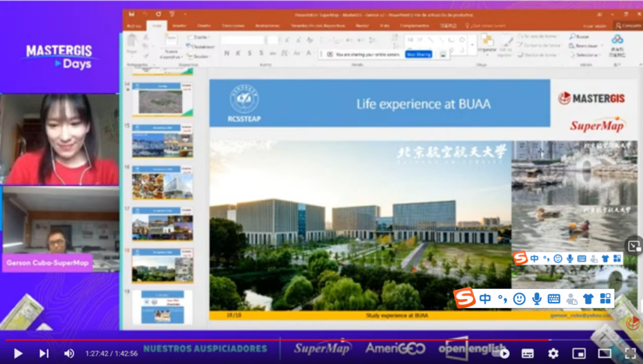Toggle video subtitles/captions button
The width and height of the screenshot is (643, 364).
click(527, 353)
